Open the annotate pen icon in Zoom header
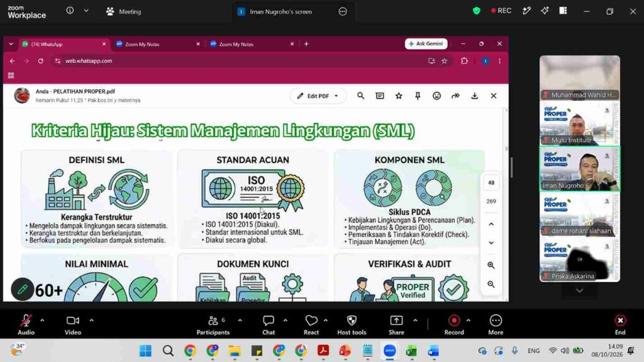This screenshot has width=644, height=362. coord(526,11)
